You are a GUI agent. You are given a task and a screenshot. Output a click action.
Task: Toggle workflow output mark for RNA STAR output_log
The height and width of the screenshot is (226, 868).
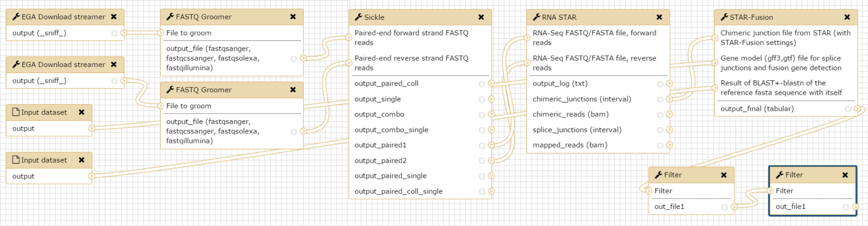(660, 84)
